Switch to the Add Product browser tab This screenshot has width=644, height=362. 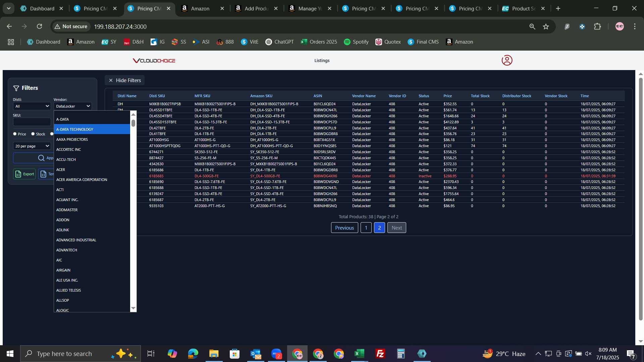[x=257, y=8]
